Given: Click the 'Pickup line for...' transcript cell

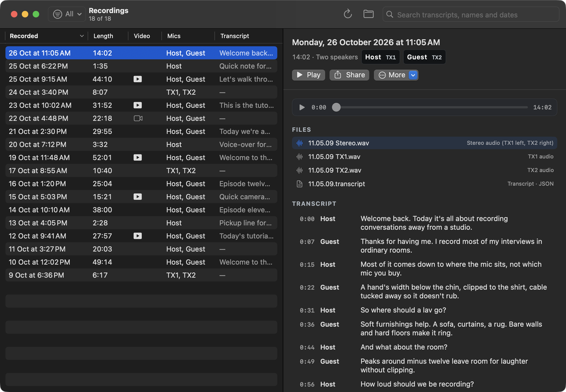Looking at the screenshot, I should 245,223.
